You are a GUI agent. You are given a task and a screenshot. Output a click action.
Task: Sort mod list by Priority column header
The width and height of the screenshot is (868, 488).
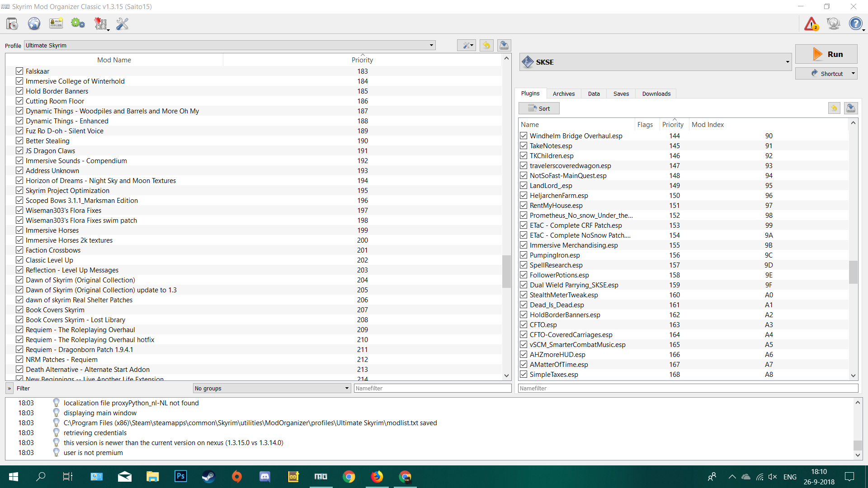pos(363,60)
